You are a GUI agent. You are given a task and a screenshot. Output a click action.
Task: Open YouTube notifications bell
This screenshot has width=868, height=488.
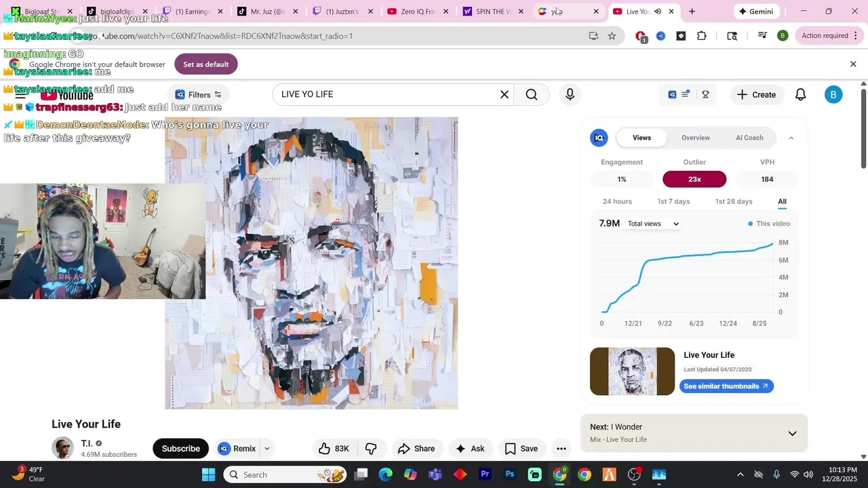(800, 95)
